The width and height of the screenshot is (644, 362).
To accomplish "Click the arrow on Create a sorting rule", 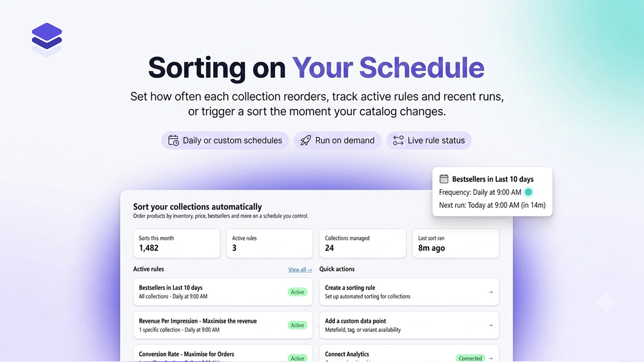I will [x=491, y=292].
